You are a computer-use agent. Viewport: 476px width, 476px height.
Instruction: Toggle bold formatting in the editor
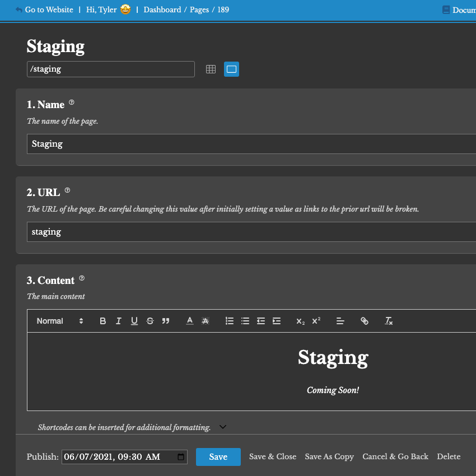pos(102,321)
